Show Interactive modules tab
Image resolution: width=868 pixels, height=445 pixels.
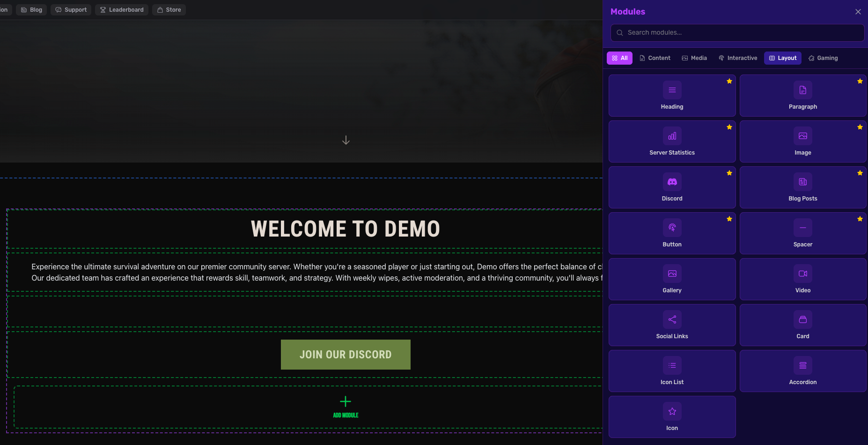click(x=737, y=58)
